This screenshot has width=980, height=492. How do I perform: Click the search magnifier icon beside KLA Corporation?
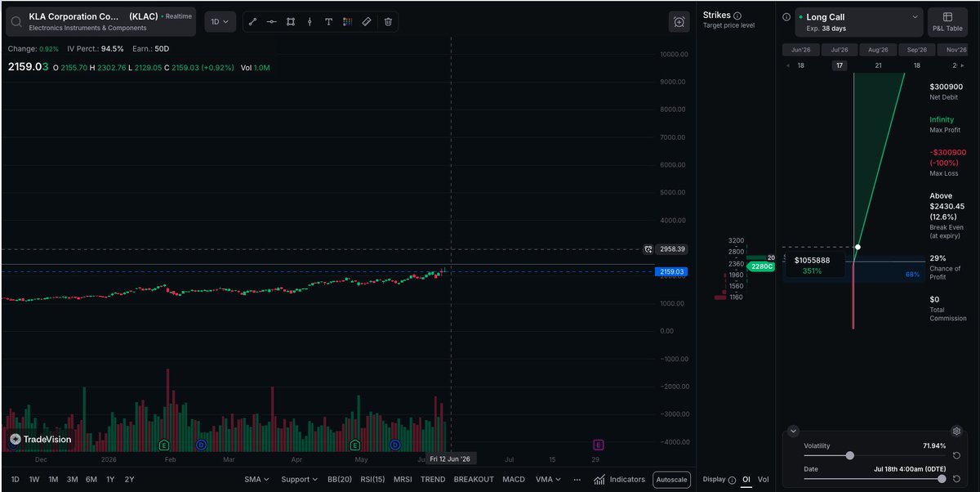(16, 22)
